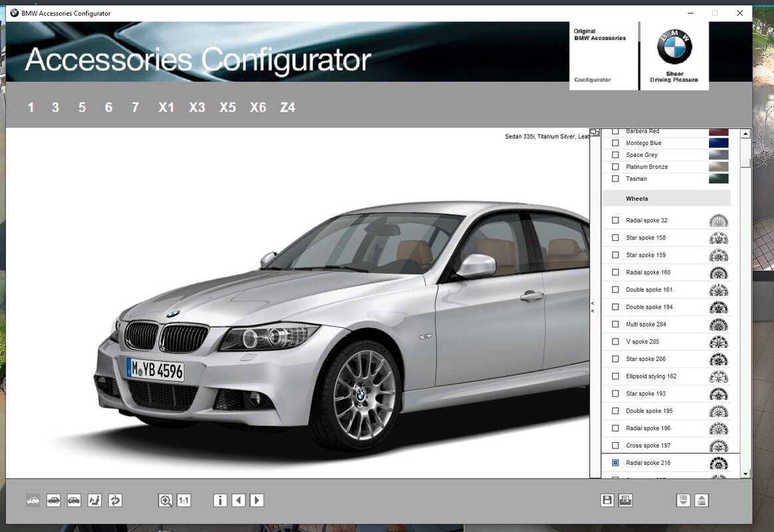774x532 pixels.
Task: Tick the Tasman color checkbox
Action: click(x=615, y=179)
